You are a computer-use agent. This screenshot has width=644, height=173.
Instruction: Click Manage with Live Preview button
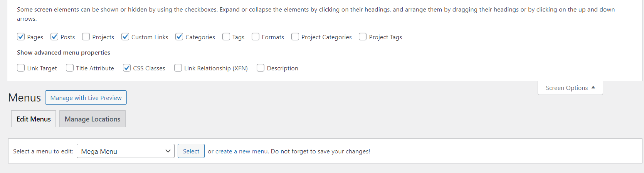tap(86, 98)
